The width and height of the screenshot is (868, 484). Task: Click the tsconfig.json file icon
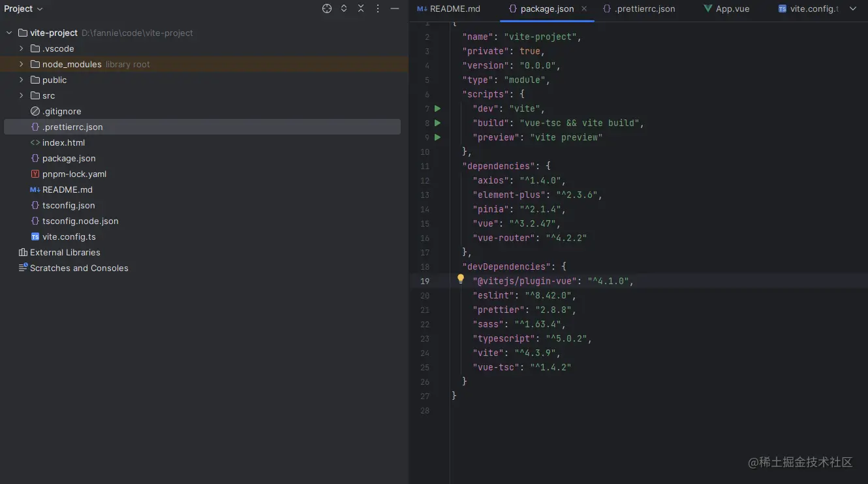point(35,205)
